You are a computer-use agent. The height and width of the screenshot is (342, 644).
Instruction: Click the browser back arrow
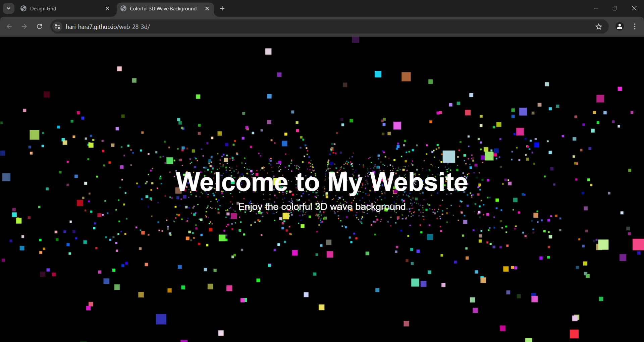pos(9,26)
